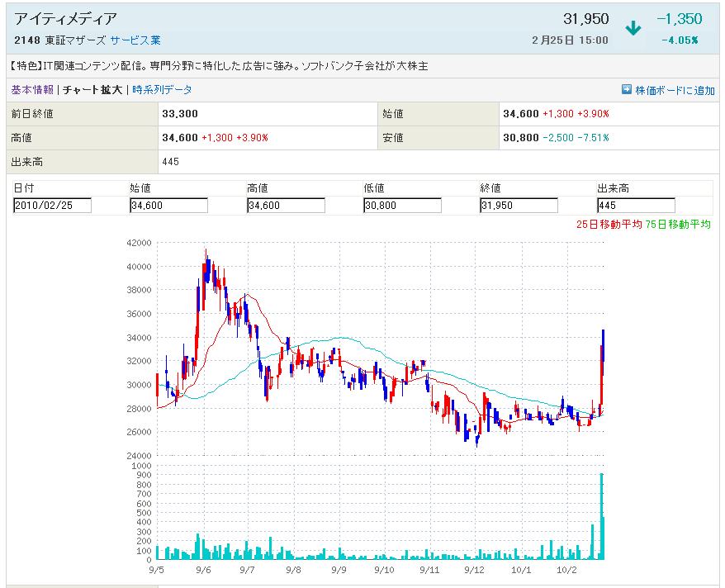The image size is (725, 588).
Task: Click the 10/1 label on the date axis
Action: click(521, 570)
